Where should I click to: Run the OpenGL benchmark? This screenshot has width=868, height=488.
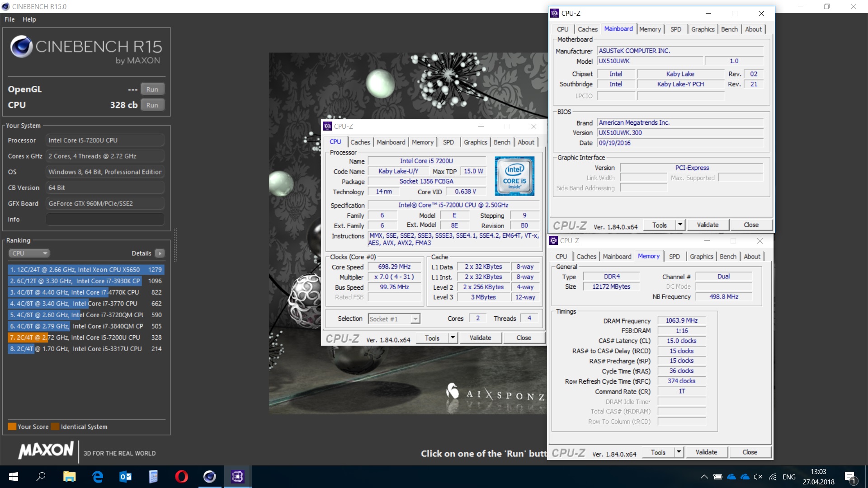pos(152,89)
